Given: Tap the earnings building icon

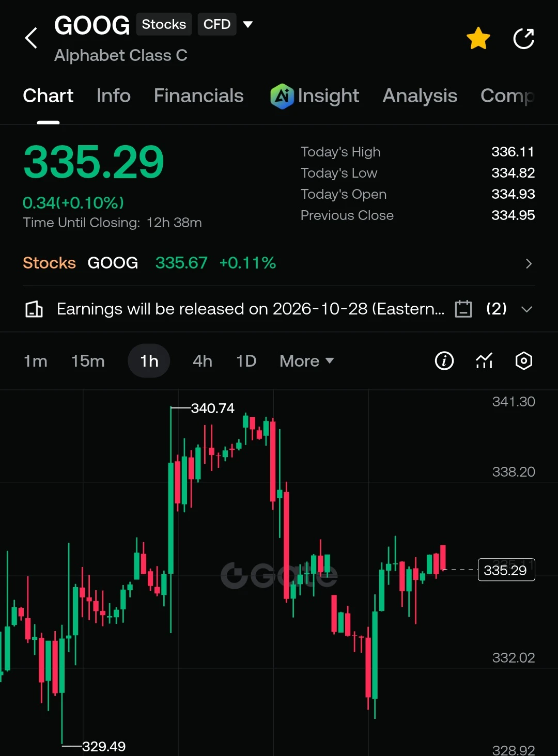Looking at the screenshot, I should click(x=34, y=309).
